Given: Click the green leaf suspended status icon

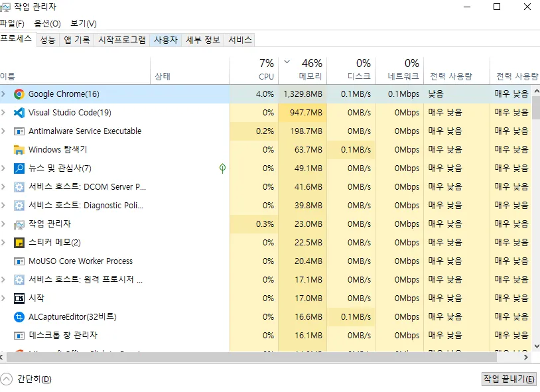Looking at the screenshot, I should 223,168.
